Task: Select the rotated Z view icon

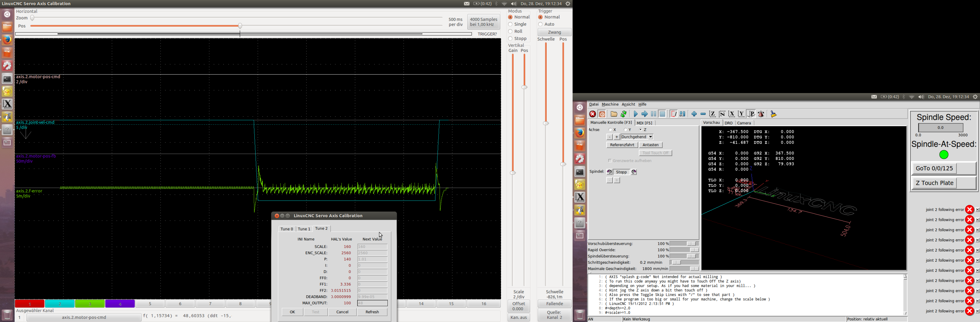Action: (x=722, y=114)
